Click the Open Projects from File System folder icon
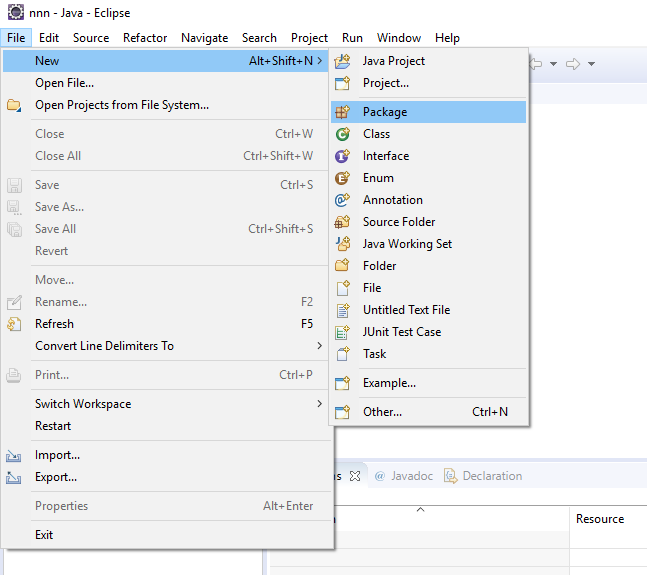Viewport: 647px width, 575px height. (14, 105)
